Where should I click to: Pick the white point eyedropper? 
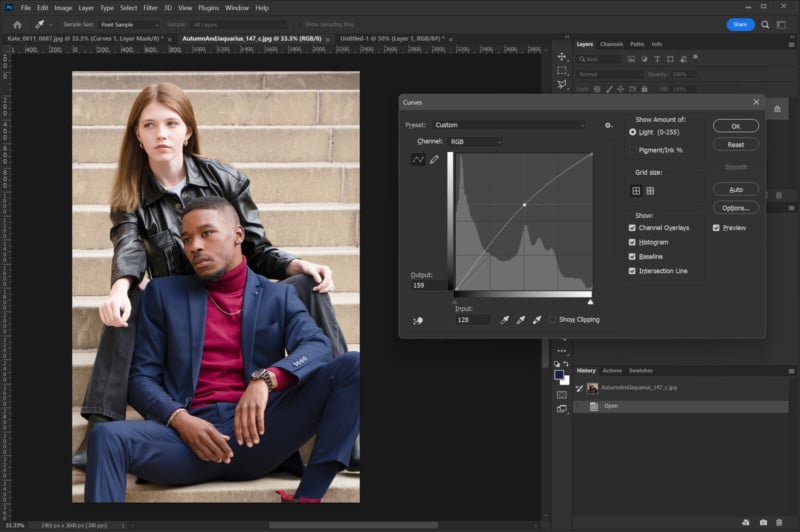pyautogui.click(x=537, y=320)
